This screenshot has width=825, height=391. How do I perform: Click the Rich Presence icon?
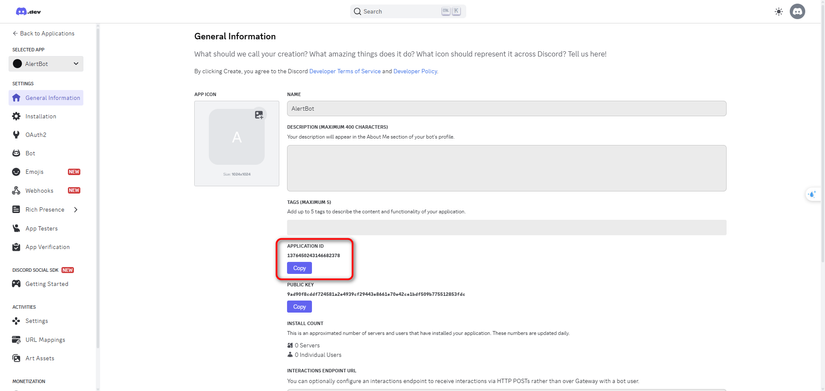tap(16, 209)
